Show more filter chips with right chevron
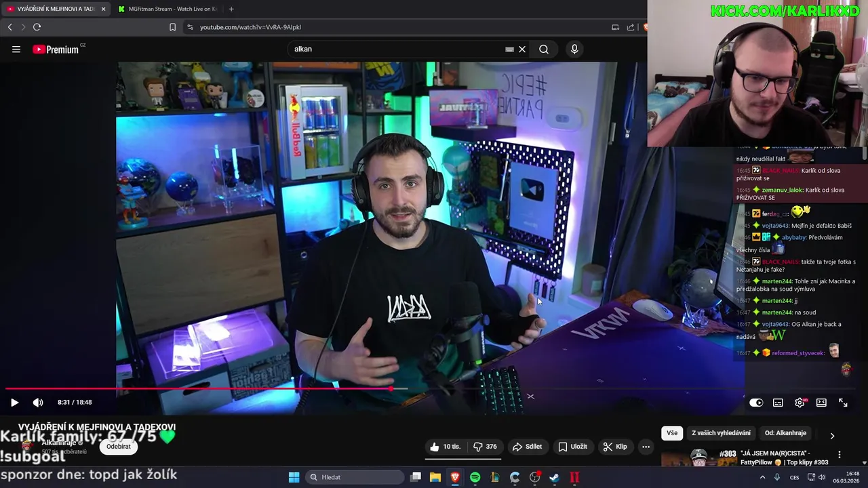Viewport: 868px width, 488px height. 832,435
